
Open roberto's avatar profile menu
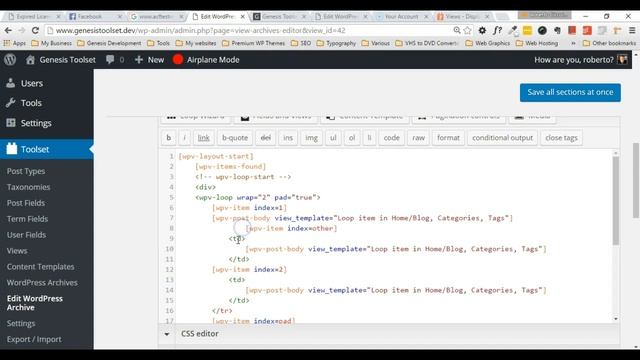622,60
